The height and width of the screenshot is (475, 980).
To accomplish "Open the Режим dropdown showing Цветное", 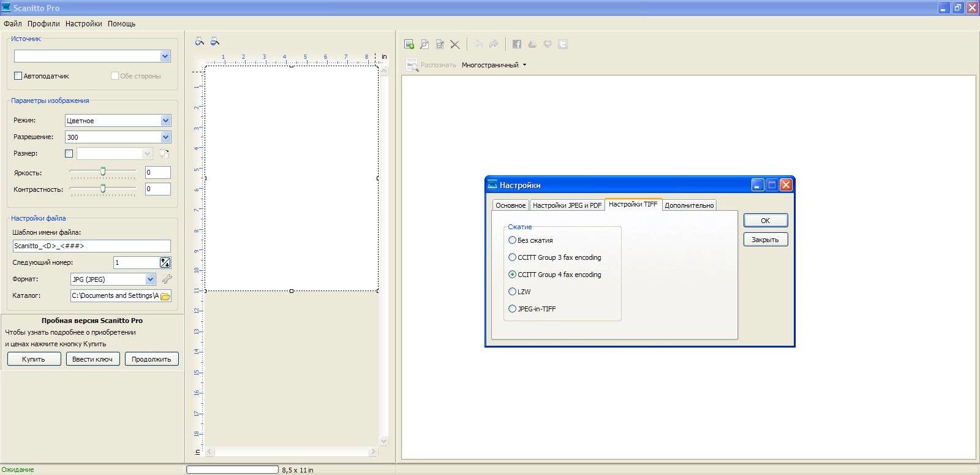I will coord(165,121).
